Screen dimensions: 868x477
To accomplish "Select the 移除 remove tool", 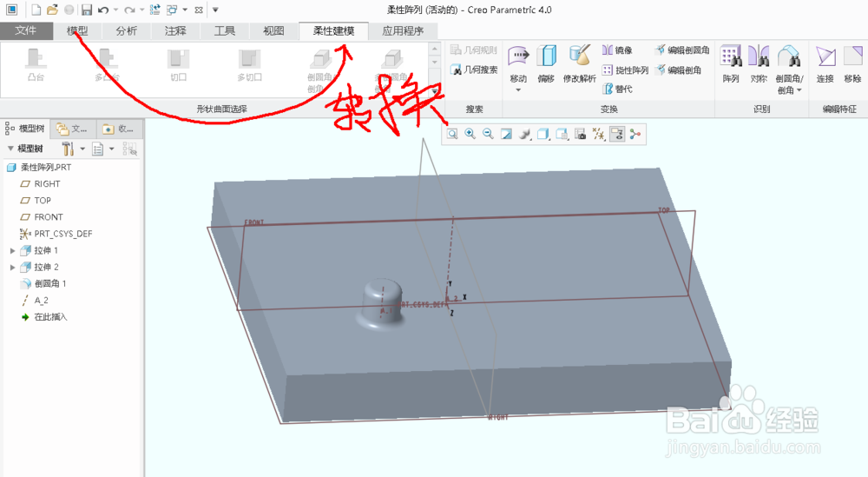I will 853,63.
